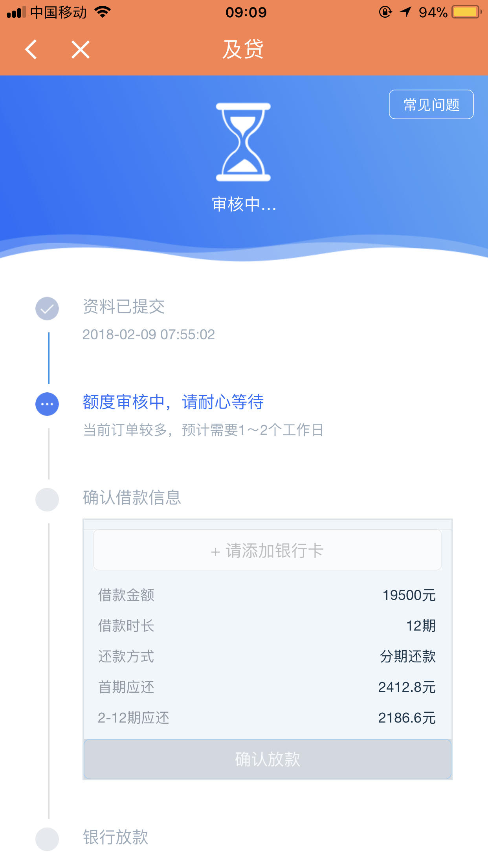Tap the grey 银行放款 step circle
The width and height of the screenshot is (488, 868).
(x=47, y=839)
